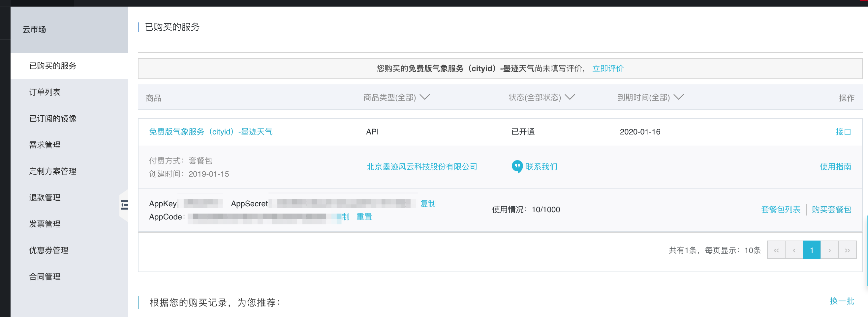Click the 立即评价 link in the notice
Viewport: 868px width, 317px height.
coord(607,68)
